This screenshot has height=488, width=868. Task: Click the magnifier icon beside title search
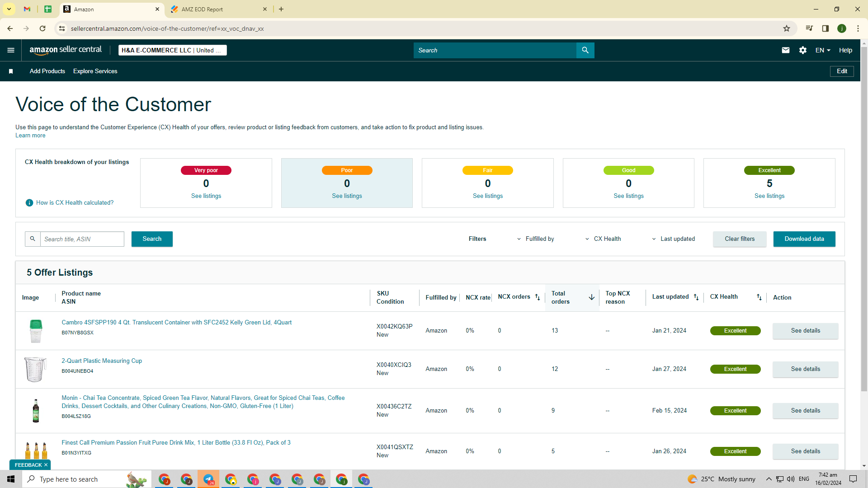[33, 239]
